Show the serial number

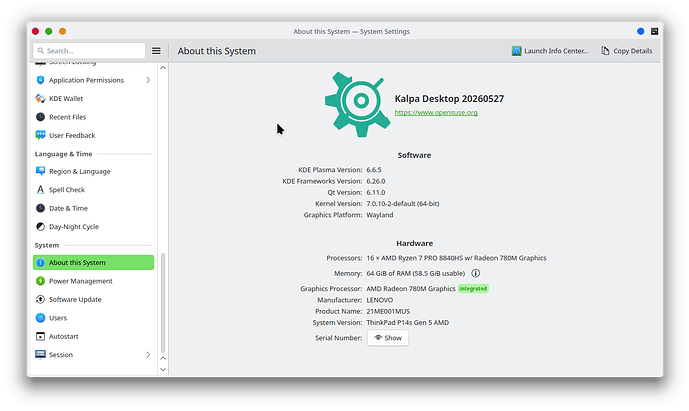coord(388,338)
